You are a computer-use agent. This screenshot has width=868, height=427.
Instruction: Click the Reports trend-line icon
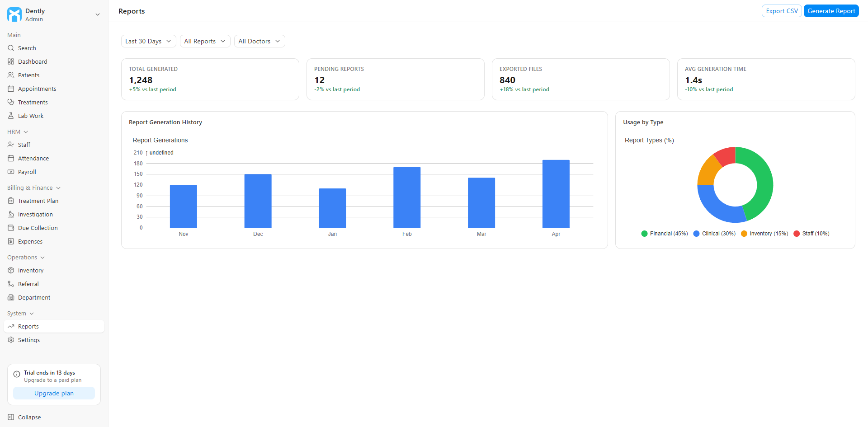[11, 326]
